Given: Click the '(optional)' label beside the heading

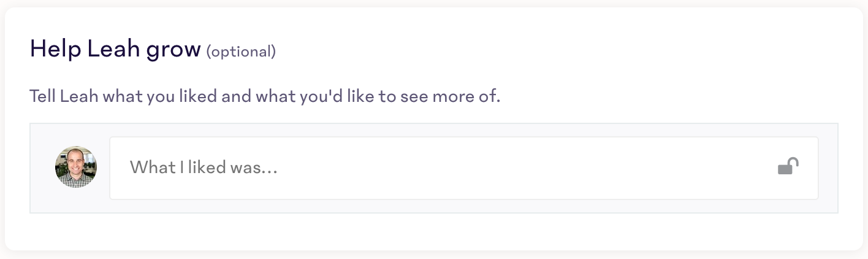Looking at the screenshot, I should (x=241, y=52).
